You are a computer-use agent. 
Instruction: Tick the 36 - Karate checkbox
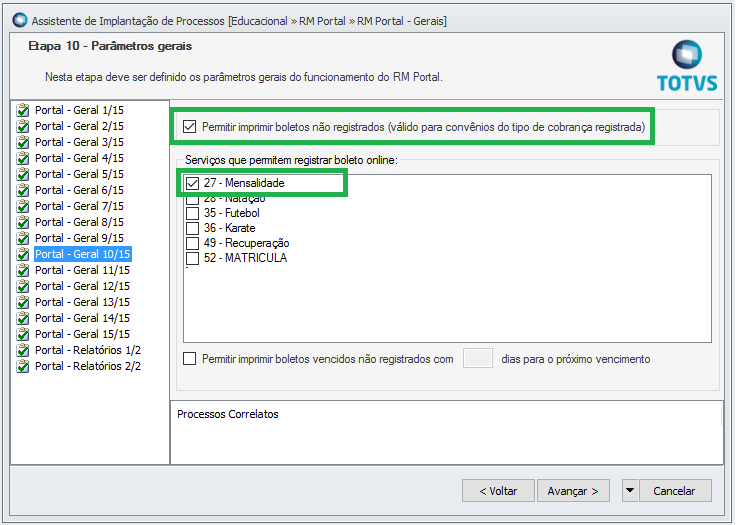pos(192,228)
